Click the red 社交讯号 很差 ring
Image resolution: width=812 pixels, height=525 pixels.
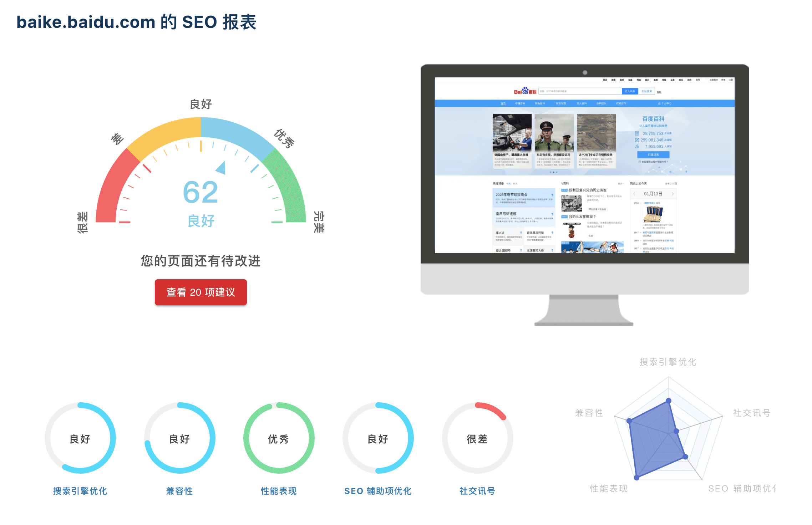(477, 438)
